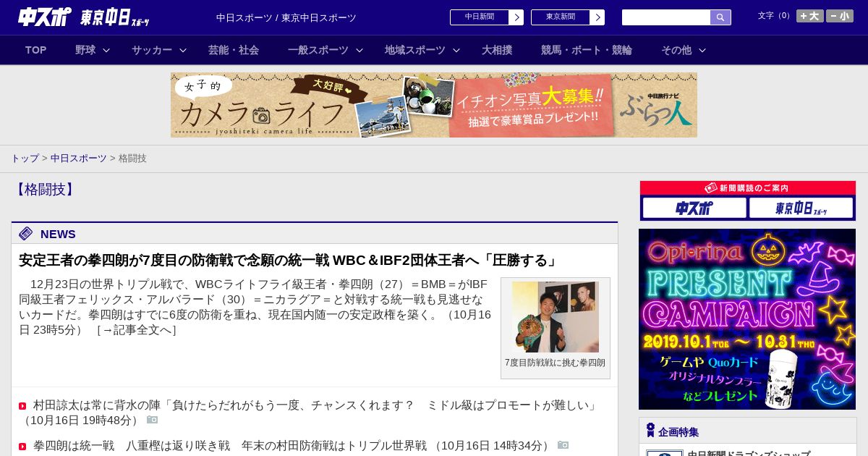Increase font size with ＋大 button
This screenshot has height=456, width=868.
pyautogui.click(x=810, y=16)
